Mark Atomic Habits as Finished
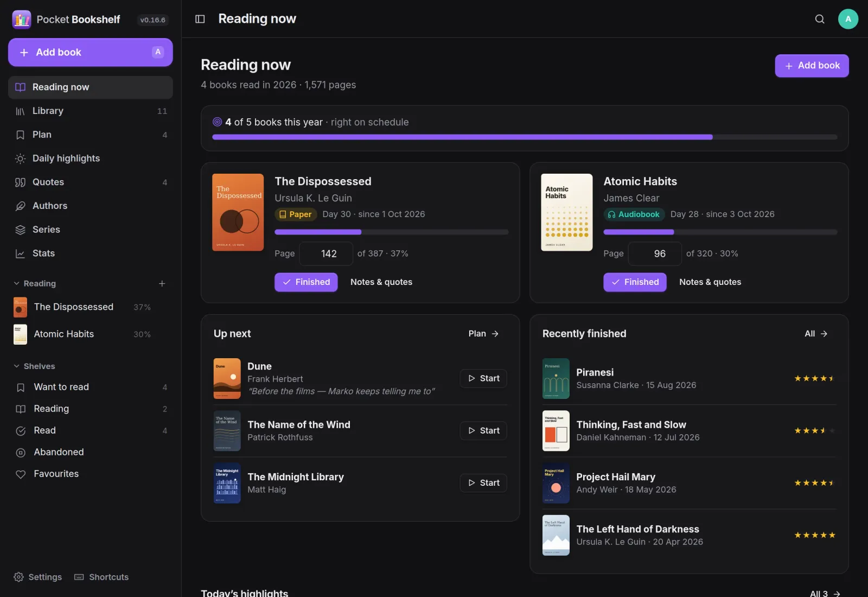This screenshot has width=868, height=597. [x=635, y=282]
